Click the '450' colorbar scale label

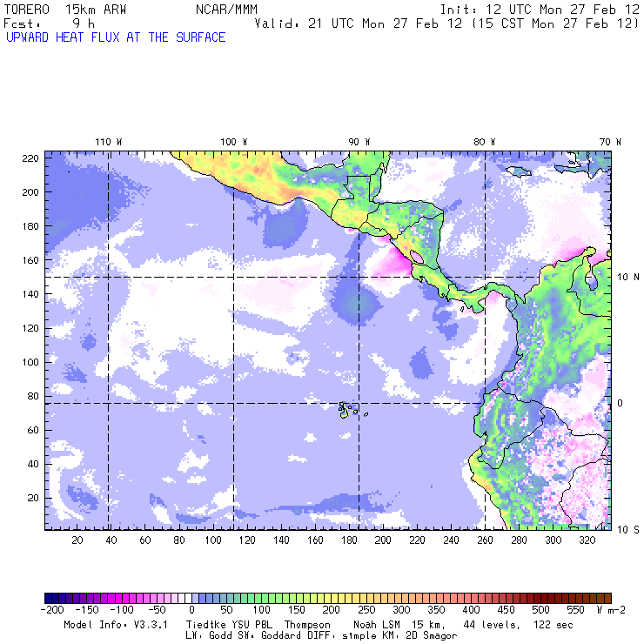click(506, 610)
